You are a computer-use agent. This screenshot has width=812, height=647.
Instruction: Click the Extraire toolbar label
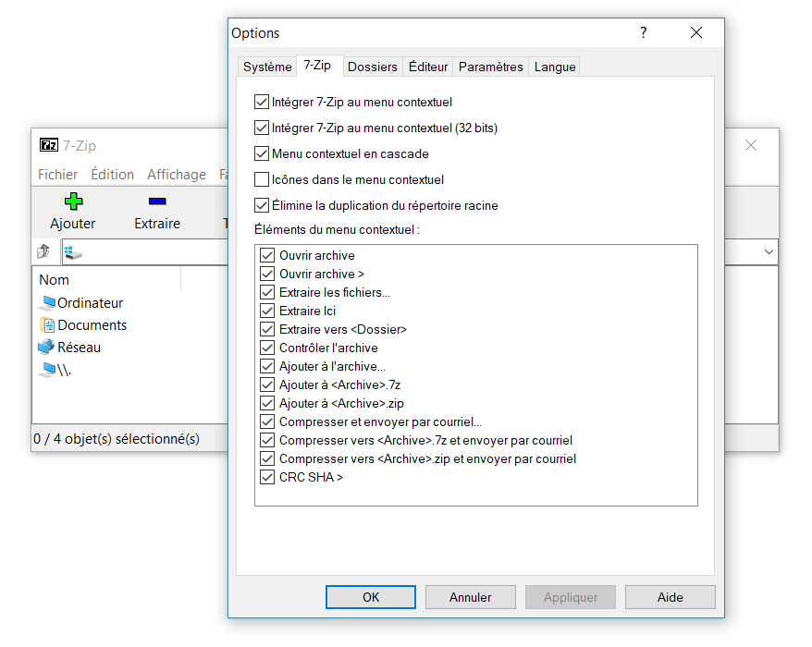coord(157,224)
